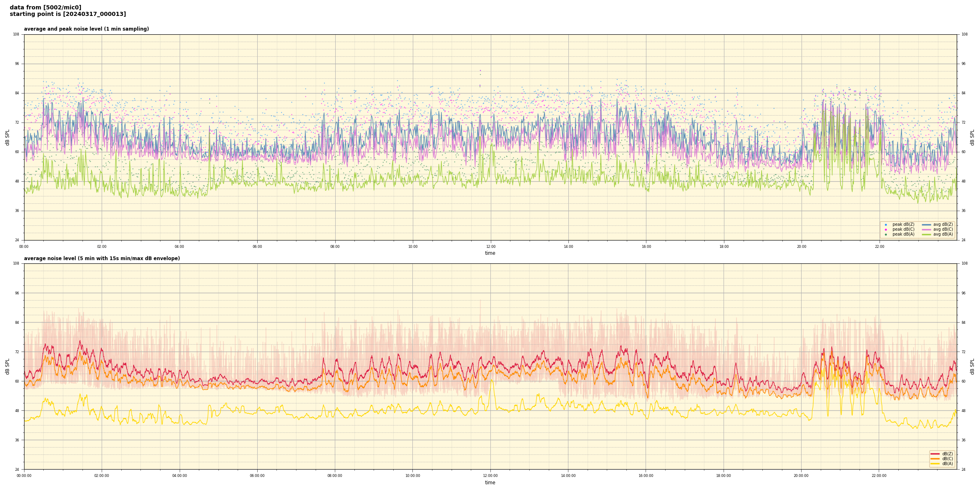This screenshot has width=980, height=490.
Task: Click the 06:00 tick label on top chart
Action: pyautogui.click(x=257, y=247)
